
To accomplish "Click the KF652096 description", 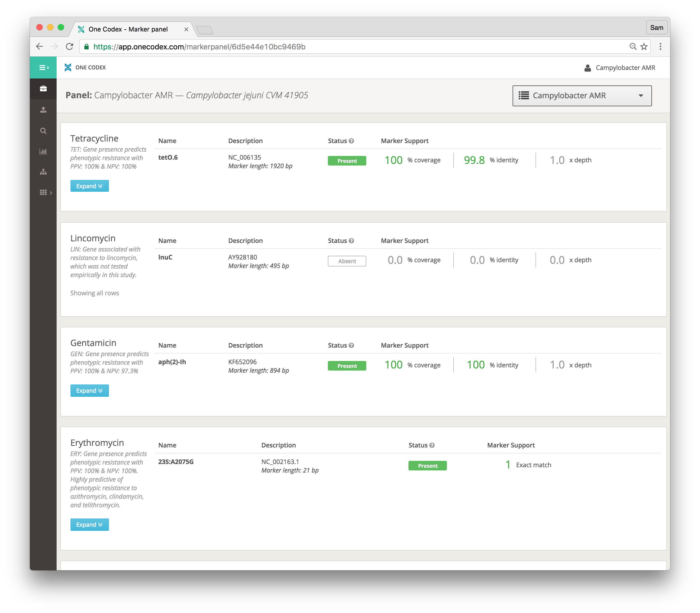I will click(242, 362).
